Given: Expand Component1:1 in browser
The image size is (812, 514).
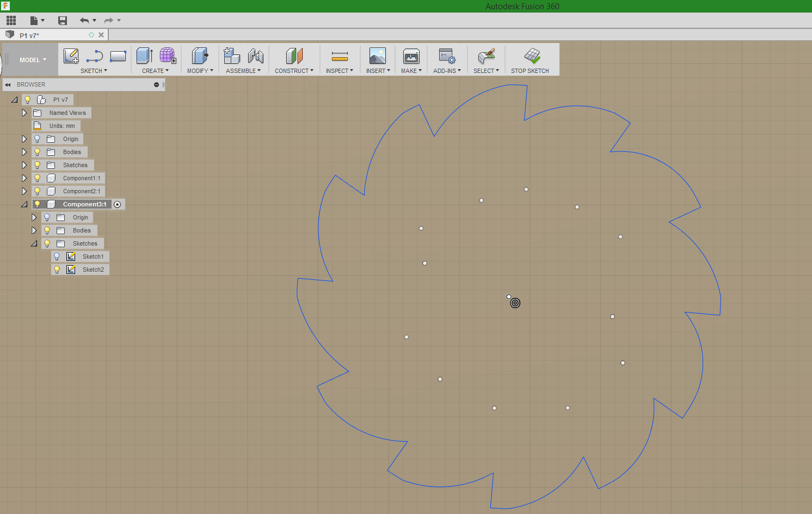Looking at the screenshot, I should coord(24,178).
